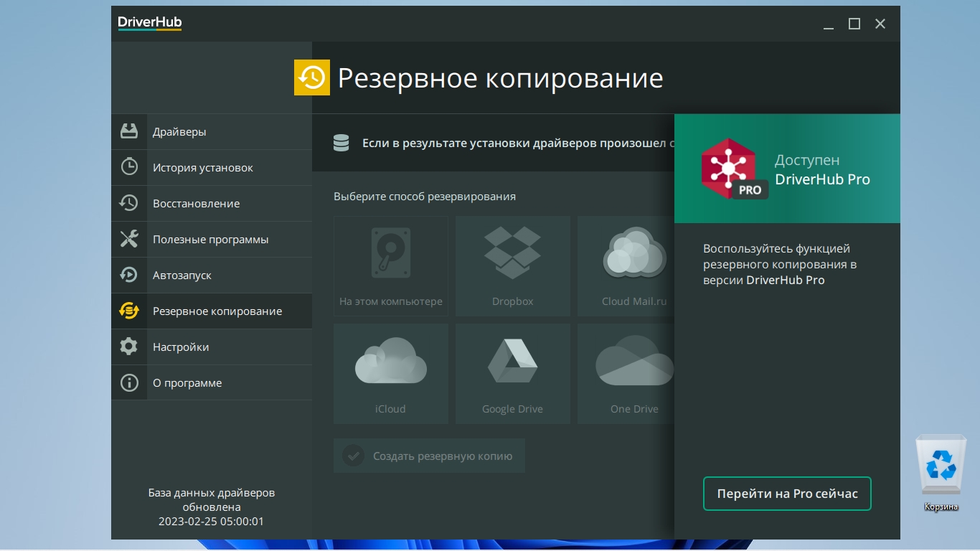Click 'Создать резервную копию' button
Image resolution: width=980 pixels, height=551 pixels.
click(x=429, y=456)
